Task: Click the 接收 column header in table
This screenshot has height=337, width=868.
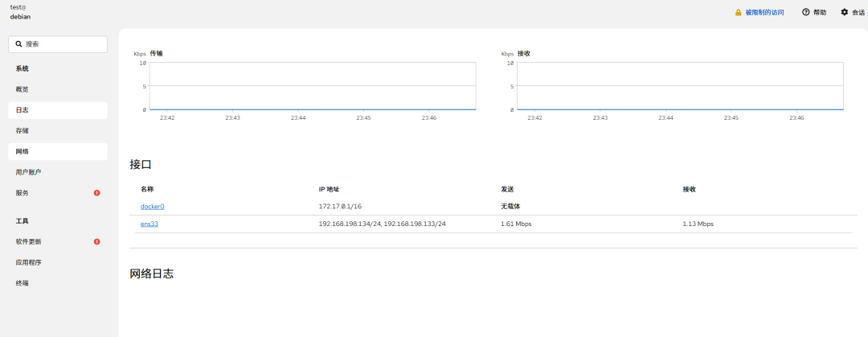Action: [x=690, y=189]
